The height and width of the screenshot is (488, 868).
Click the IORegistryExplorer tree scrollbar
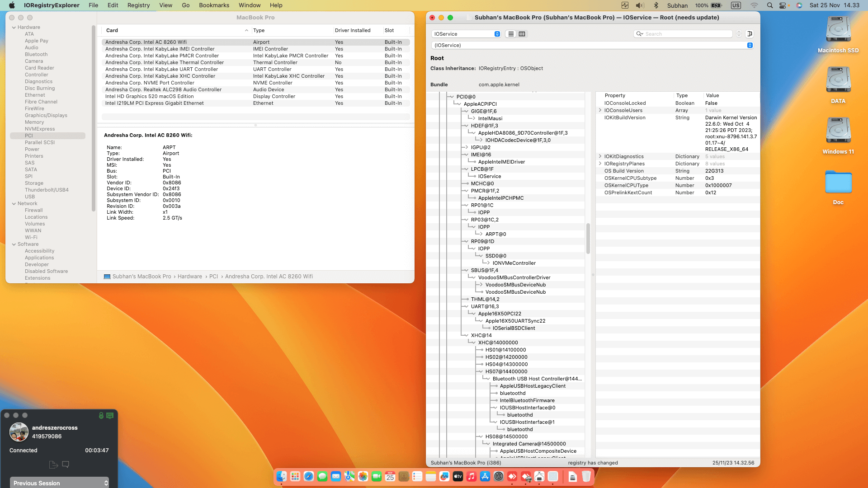[x=588, y=239]
